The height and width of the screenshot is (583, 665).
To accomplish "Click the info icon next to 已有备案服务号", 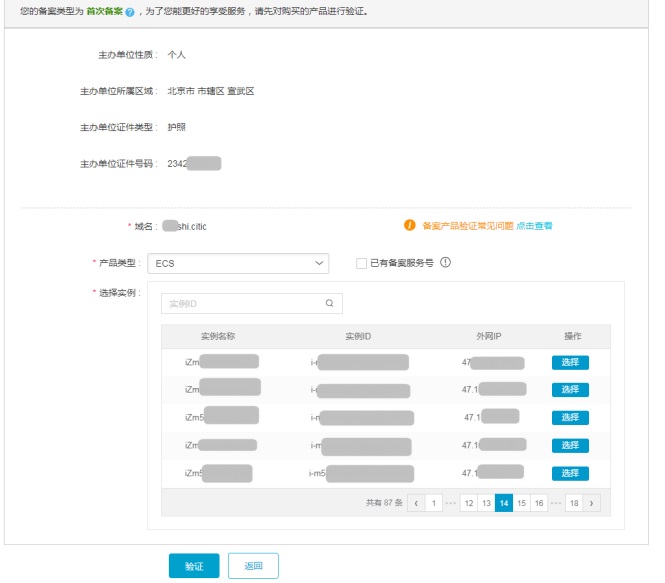I will tap(446, 263).
